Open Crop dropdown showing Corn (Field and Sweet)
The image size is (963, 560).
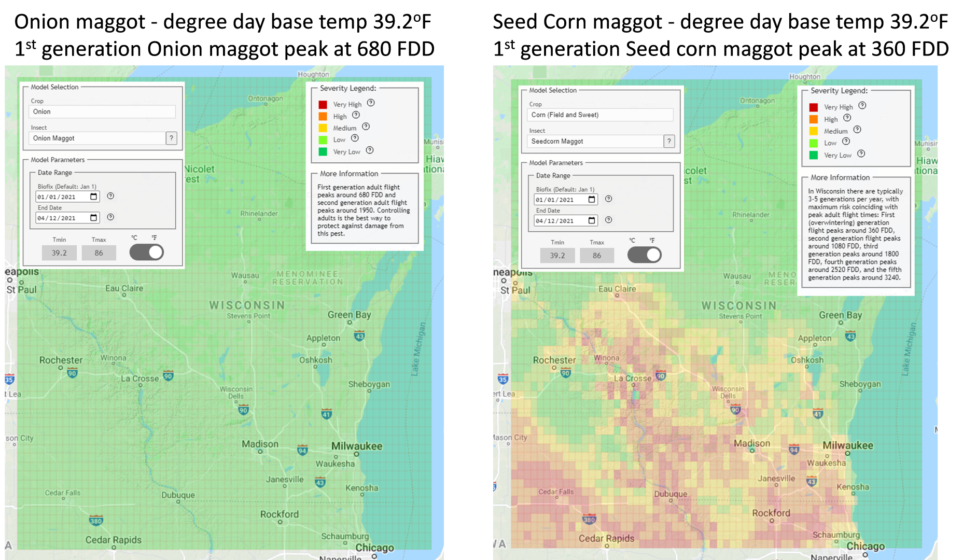(600, 115)
